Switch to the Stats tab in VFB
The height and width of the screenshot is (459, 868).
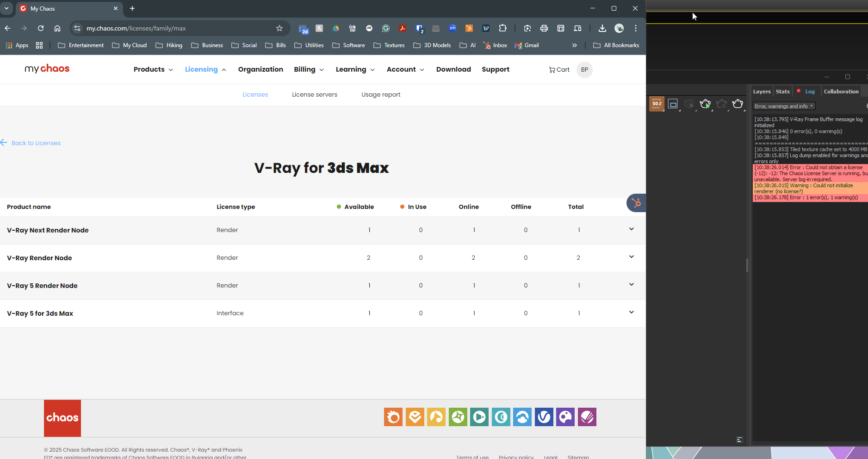[783, 92]
